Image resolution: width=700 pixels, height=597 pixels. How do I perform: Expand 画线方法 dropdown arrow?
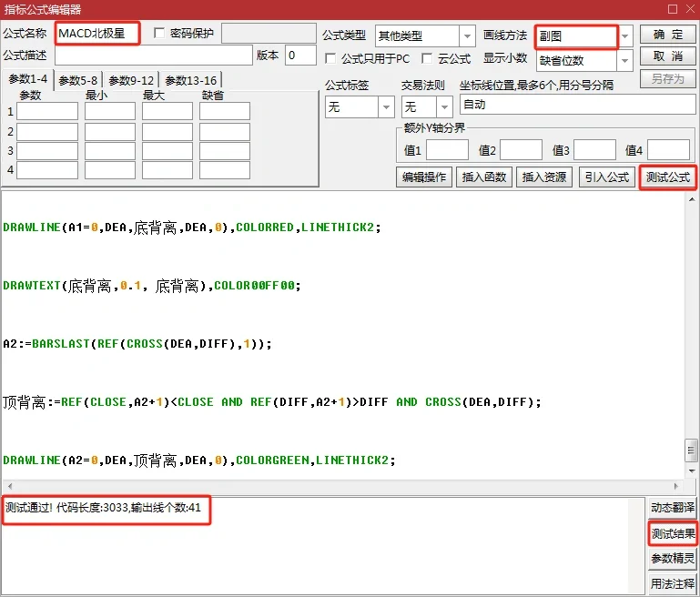[x=625, y=36]
